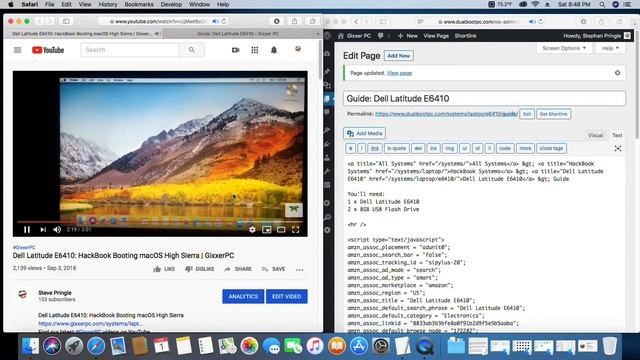Click Add New page button
This screenshot has width=640, height=360.
coord(398,56)
